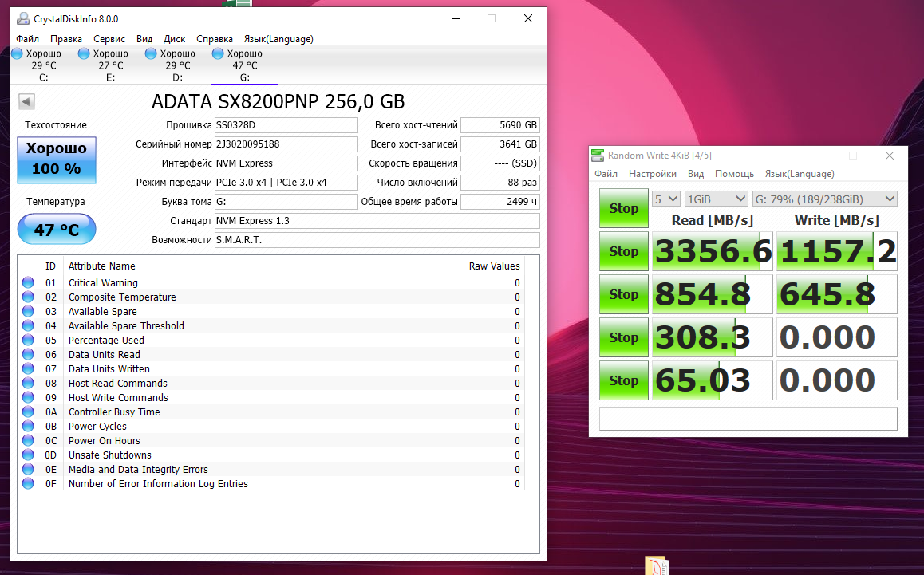Screen dimensions: 924x575
Task: Click status orb for Percentage Used row
Action: tap(28, 340)
